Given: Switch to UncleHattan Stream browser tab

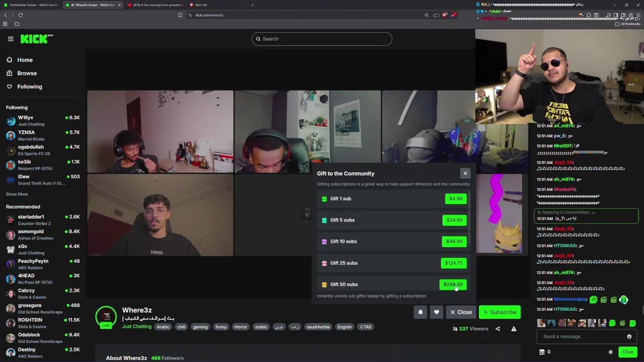Looking at the screenshot, I should 31,5.
